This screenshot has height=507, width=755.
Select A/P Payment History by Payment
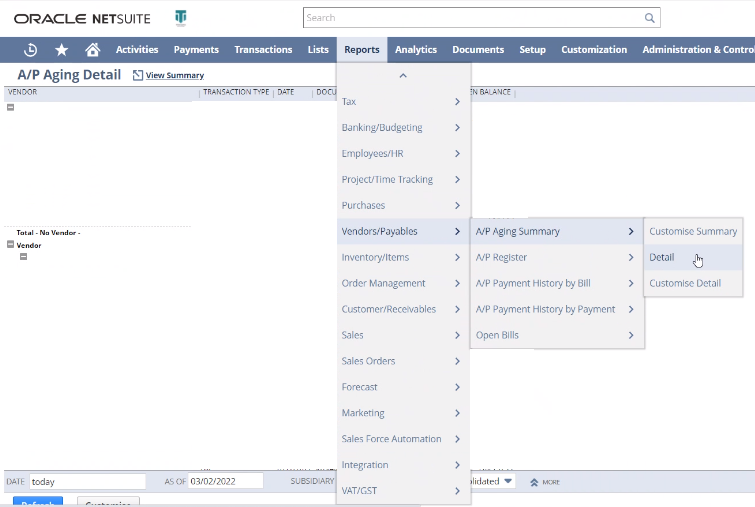(557, 310)
